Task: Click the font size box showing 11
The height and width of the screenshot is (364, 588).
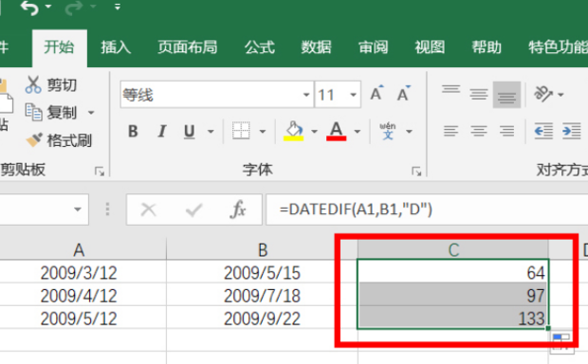Action: coord(331,95)
